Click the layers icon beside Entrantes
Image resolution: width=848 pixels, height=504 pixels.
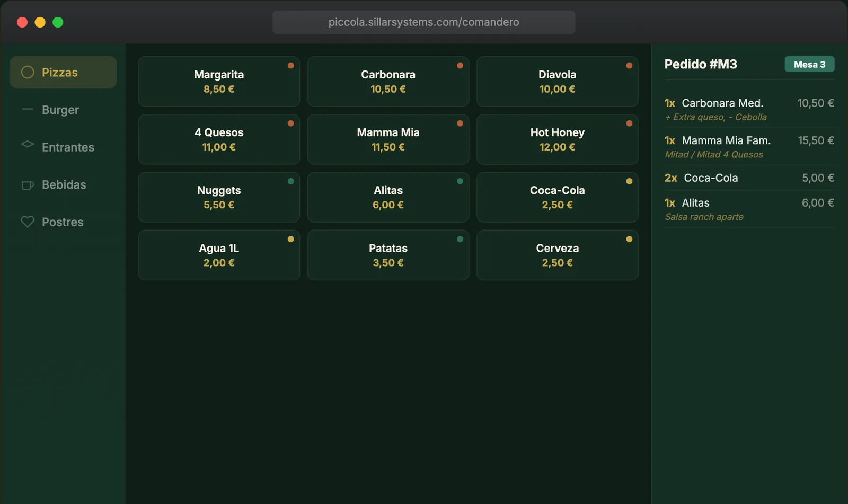28,144
